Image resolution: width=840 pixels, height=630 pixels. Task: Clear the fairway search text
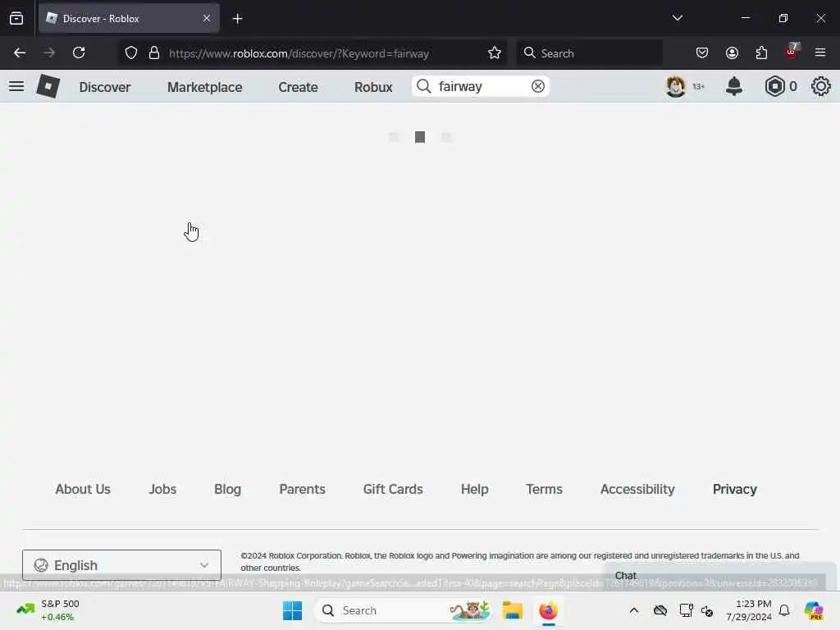point(538,86)
